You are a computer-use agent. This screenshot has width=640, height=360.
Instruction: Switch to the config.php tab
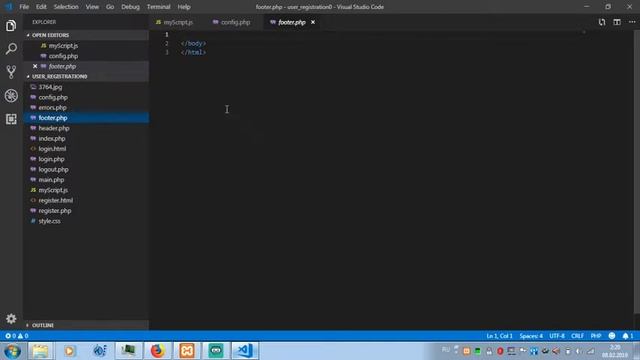tap(232, 22)
